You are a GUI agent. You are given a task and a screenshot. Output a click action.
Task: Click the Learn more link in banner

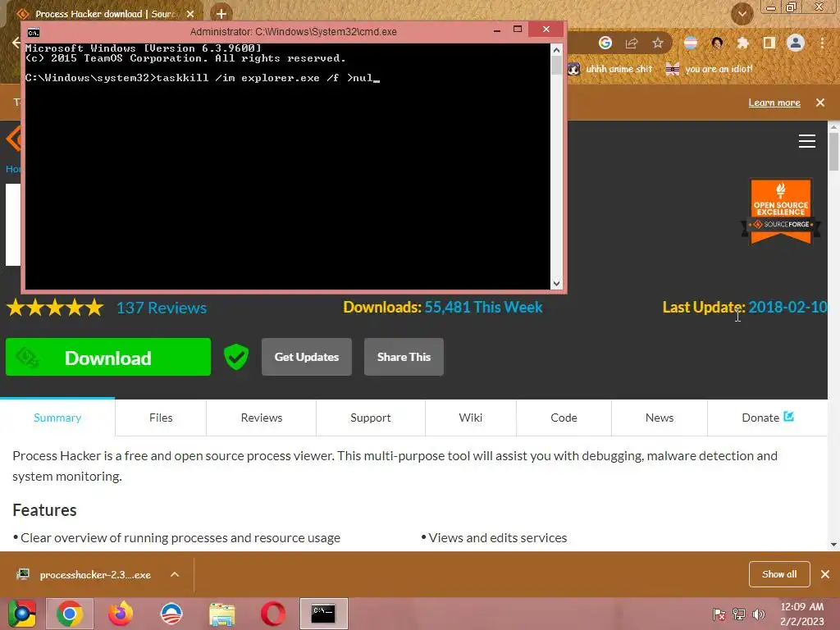[774, 103]
